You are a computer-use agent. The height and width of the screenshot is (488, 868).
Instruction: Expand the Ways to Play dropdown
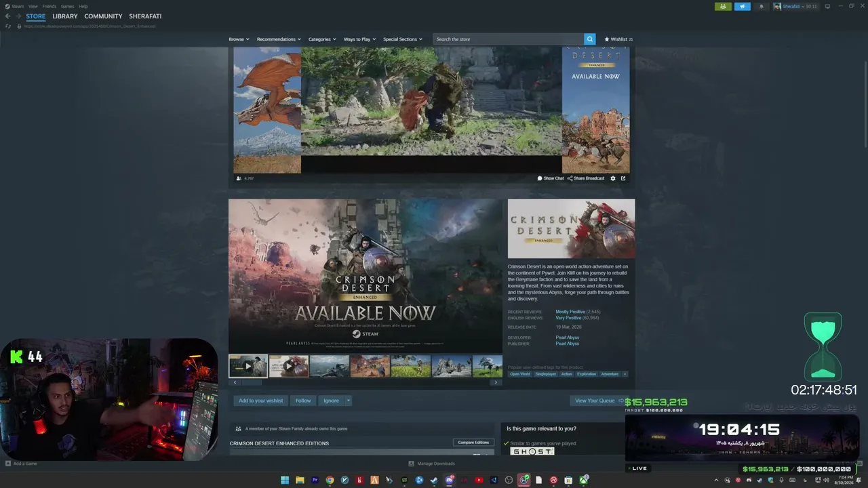tap(359, 39)
